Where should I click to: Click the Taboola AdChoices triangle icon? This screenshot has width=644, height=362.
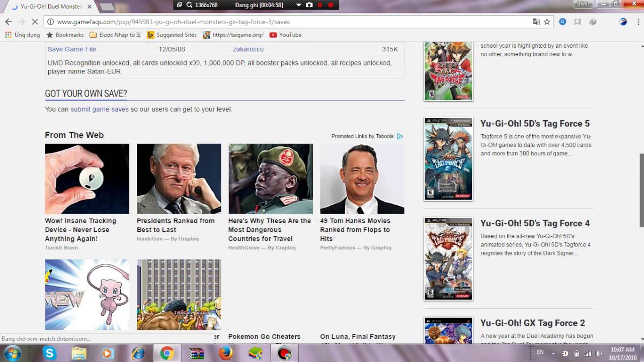click(400, 136)
